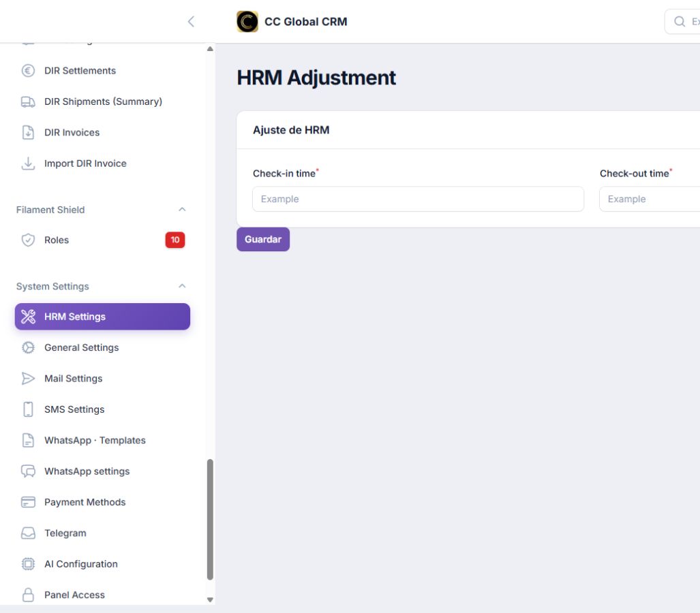Click the shield icon beside Roles

pyautogui.click(x=28, y=240)
